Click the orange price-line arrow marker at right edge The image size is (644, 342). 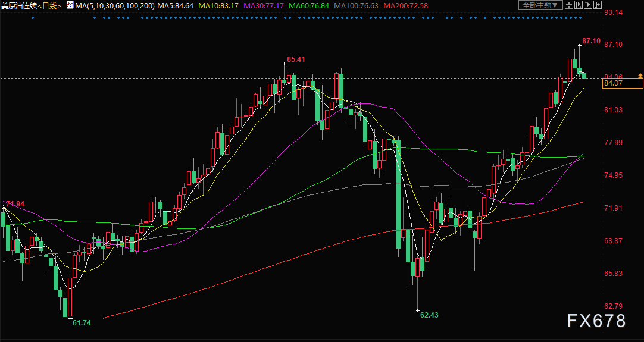pos(640,76)
